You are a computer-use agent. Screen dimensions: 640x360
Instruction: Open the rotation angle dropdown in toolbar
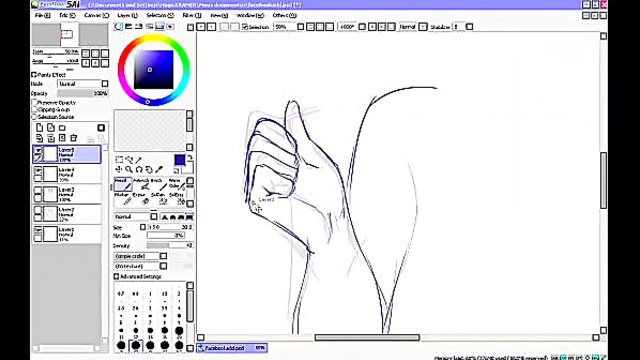(x=362, y=27)
